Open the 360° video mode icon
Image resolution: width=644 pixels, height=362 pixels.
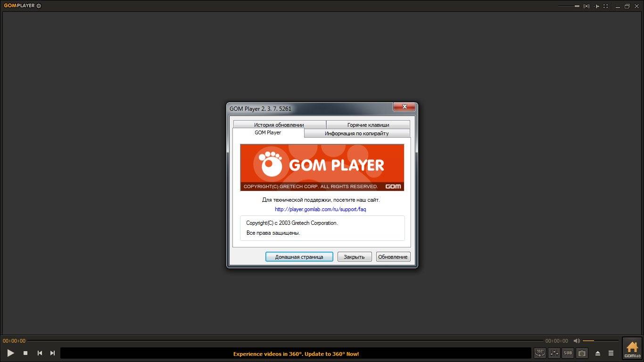[540, 353]
